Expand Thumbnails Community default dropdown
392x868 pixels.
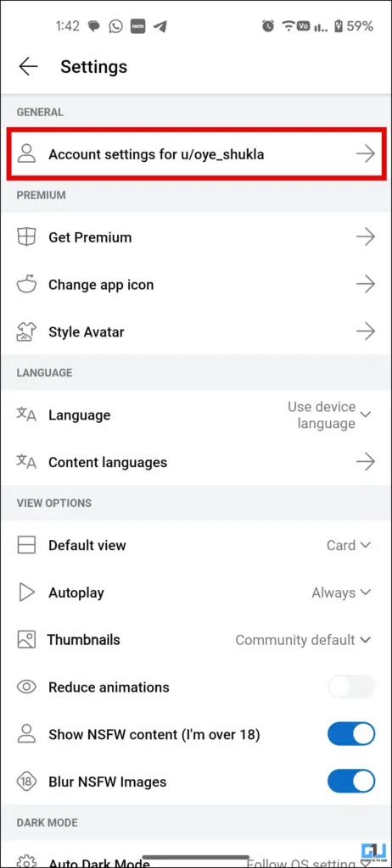pos(303,640)
